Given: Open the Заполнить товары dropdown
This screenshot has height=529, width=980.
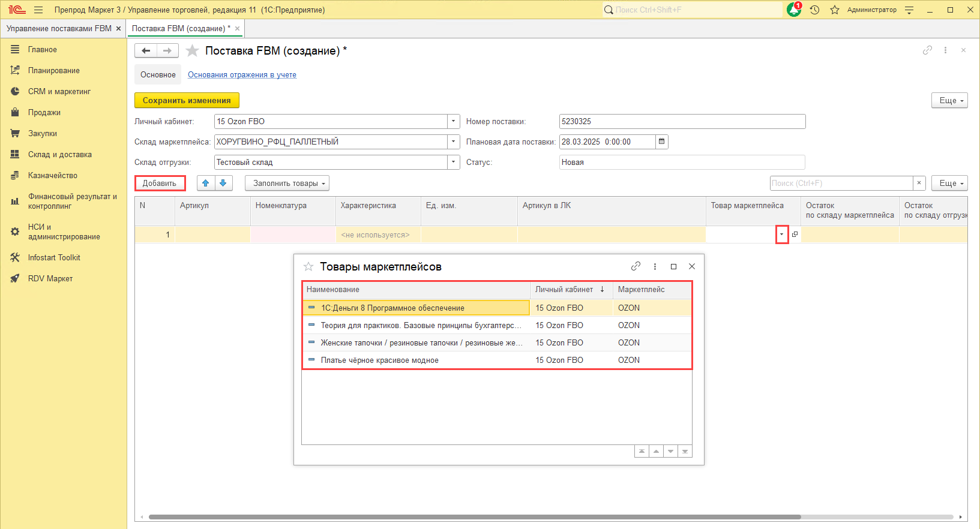Looking at the screenshot, I should point(287,184).
